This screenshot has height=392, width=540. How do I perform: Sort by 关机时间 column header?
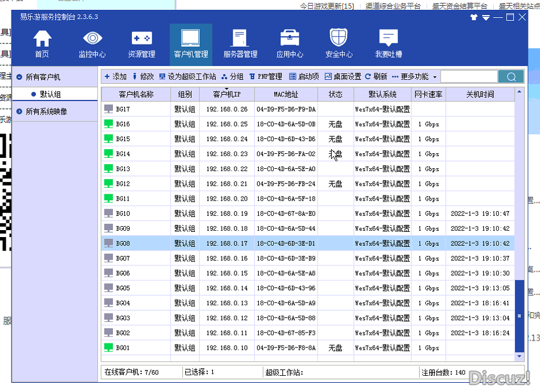480,94
